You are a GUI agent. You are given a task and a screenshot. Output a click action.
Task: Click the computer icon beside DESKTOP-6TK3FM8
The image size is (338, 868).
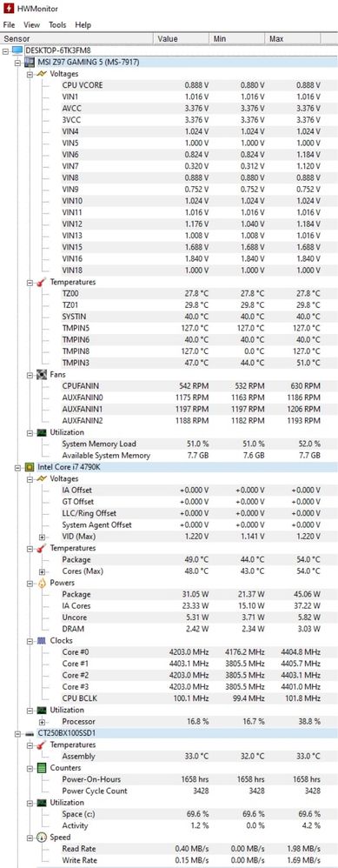tap(17, 50)
